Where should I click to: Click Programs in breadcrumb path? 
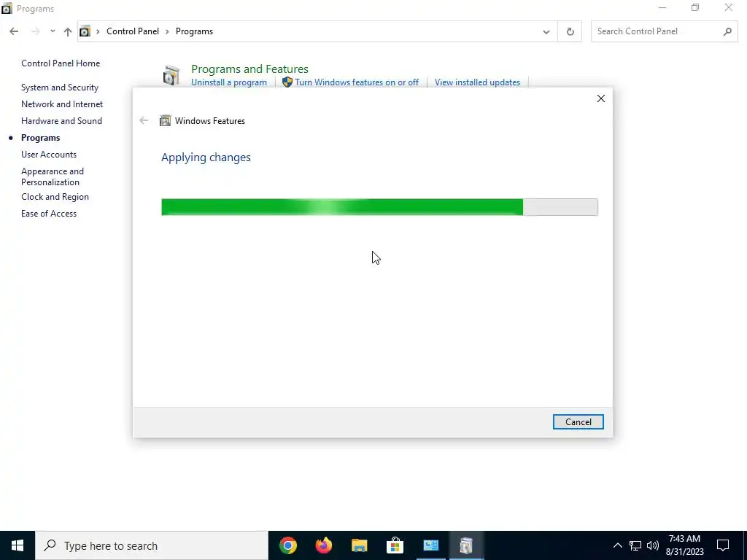pyautogui.click(x=194, y=31)
